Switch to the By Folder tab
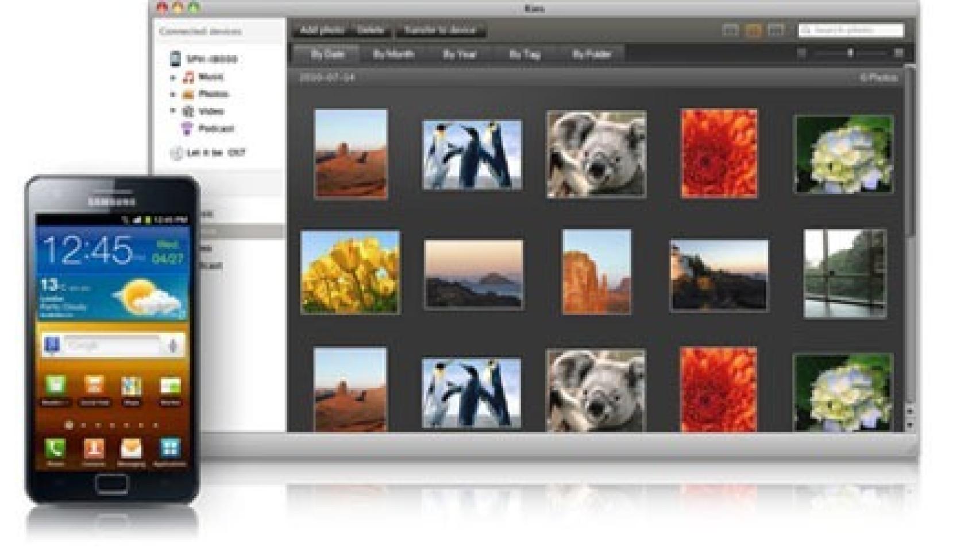The width and height of the screenshot is (980, 551). (x=592, y=55)
